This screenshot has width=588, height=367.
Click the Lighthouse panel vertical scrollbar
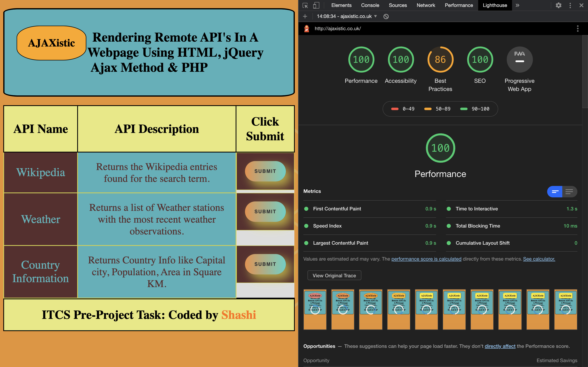pyautogui.click(x=585, y=72)
